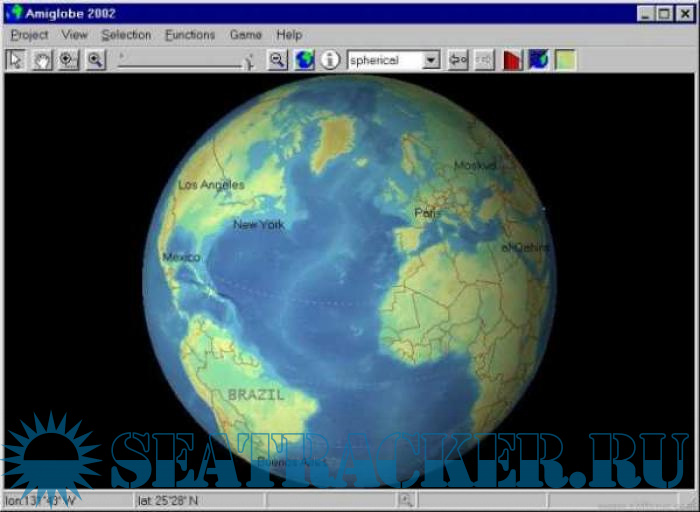
Task: Open the View menu
Action: coord(74,35)
